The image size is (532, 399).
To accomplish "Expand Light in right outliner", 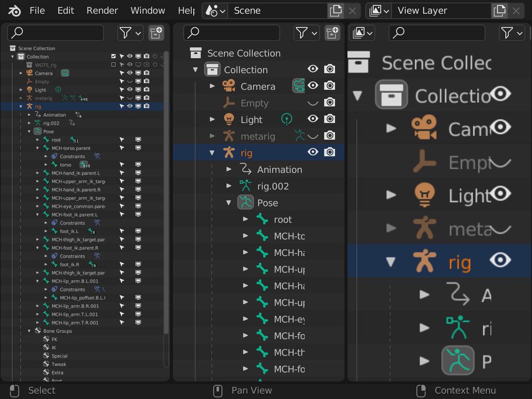I will pyautogui.click(x=391, y=195).
